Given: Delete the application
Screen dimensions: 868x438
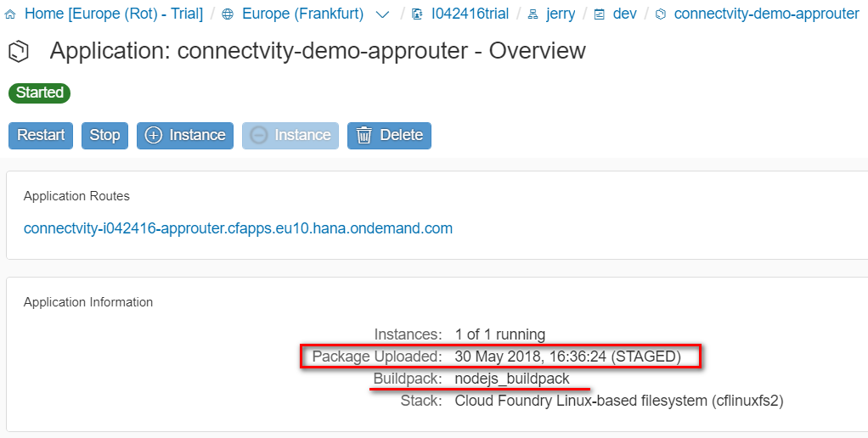Looking at the screenshot, I should (x=389, y=136).
